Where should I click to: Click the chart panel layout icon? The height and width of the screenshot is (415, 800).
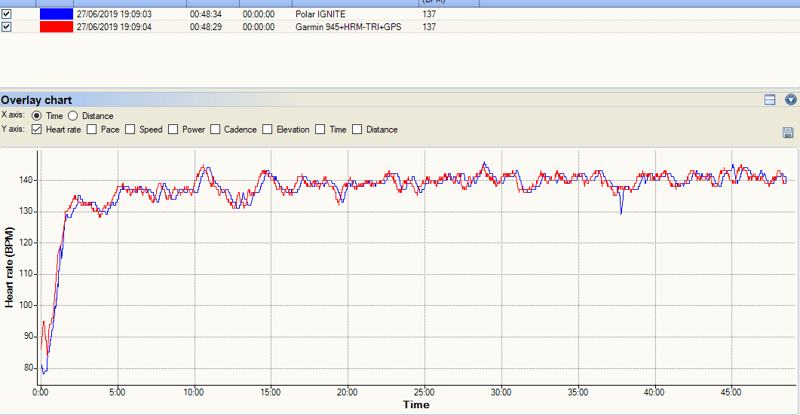coord(769,100)
